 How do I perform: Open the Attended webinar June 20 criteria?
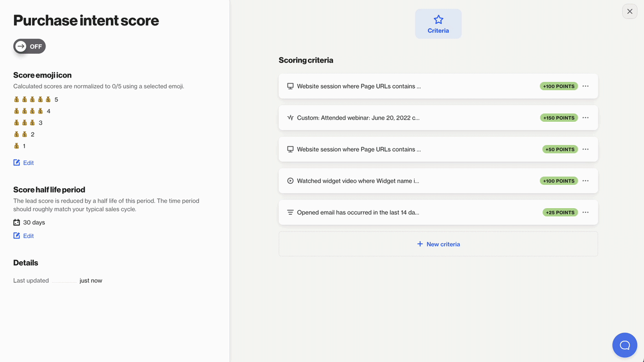[358, 118]
